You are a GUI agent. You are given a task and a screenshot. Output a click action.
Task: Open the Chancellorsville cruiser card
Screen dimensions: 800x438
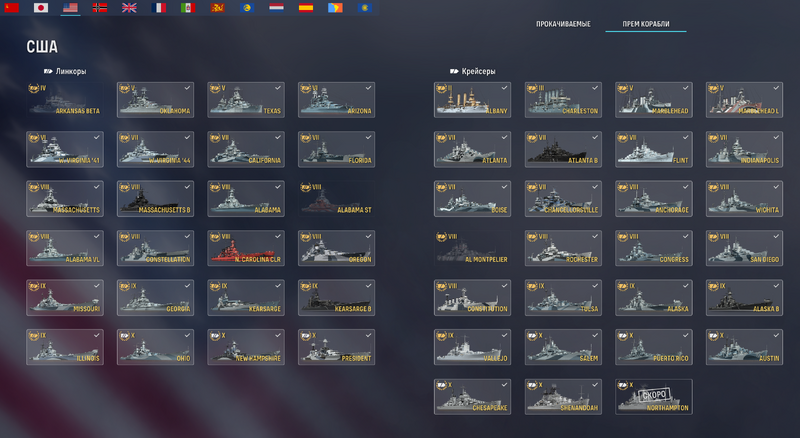tap(563, 199)
